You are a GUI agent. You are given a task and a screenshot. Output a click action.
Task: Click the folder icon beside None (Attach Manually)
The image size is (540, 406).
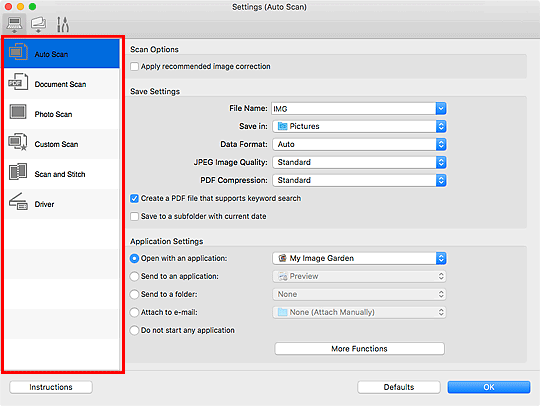point(282,312)
